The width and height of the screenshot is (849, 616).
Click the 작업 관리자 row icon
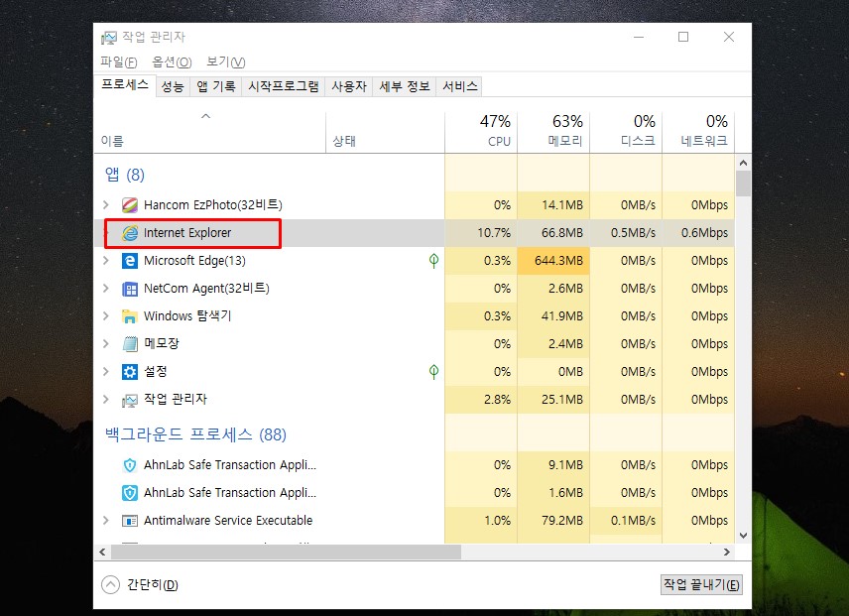pos(129,400)
